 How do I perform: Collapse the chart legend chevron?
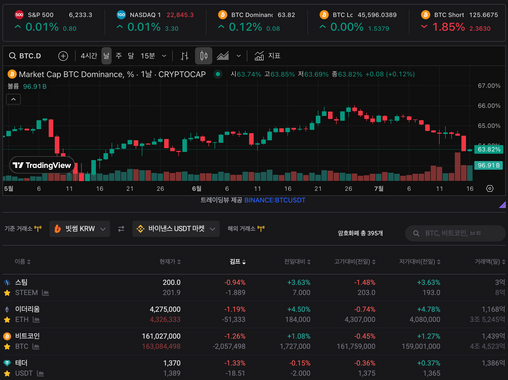click(x=13, y=99)
